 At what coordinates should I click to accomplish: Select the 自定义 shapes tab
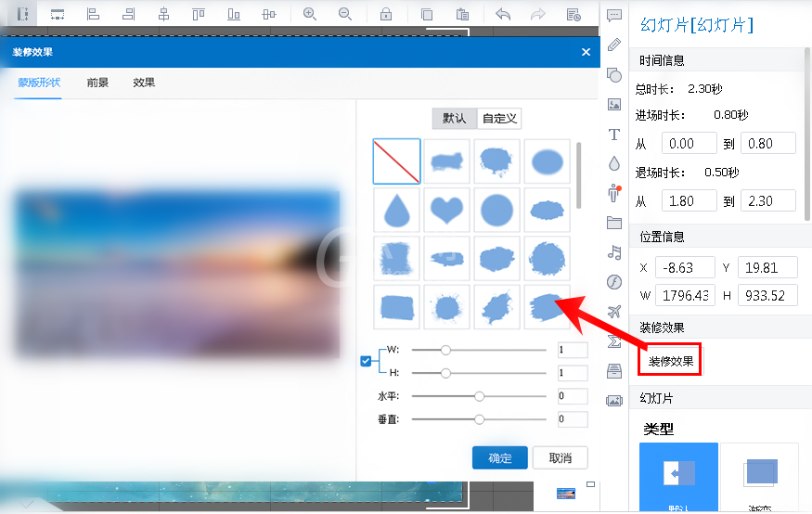click(499, 119)
